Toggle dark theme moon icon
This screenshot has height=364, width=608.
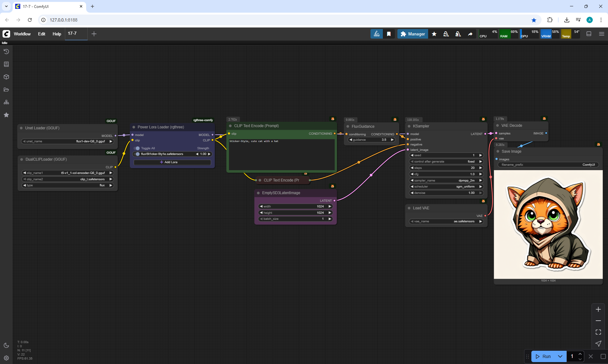pyautogui.click(x=6, y=345)
